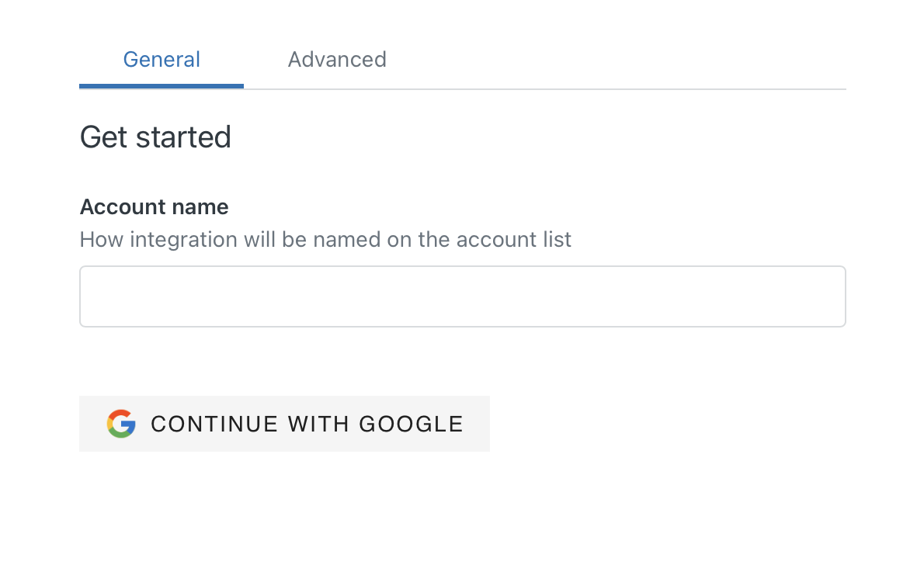Sign in via the multicolor G icon
This screenshot has height=565, width=924.
coord(121,424)
